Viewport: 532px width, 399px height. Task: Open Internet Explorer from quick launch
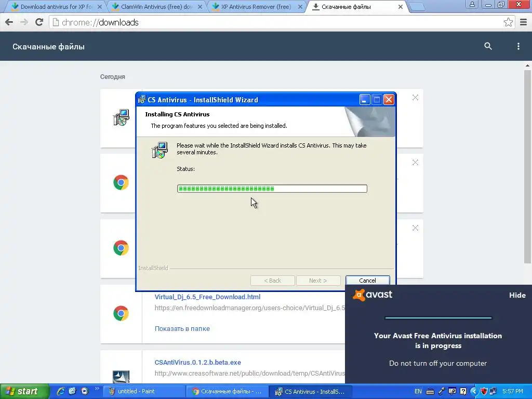[61, 391]
